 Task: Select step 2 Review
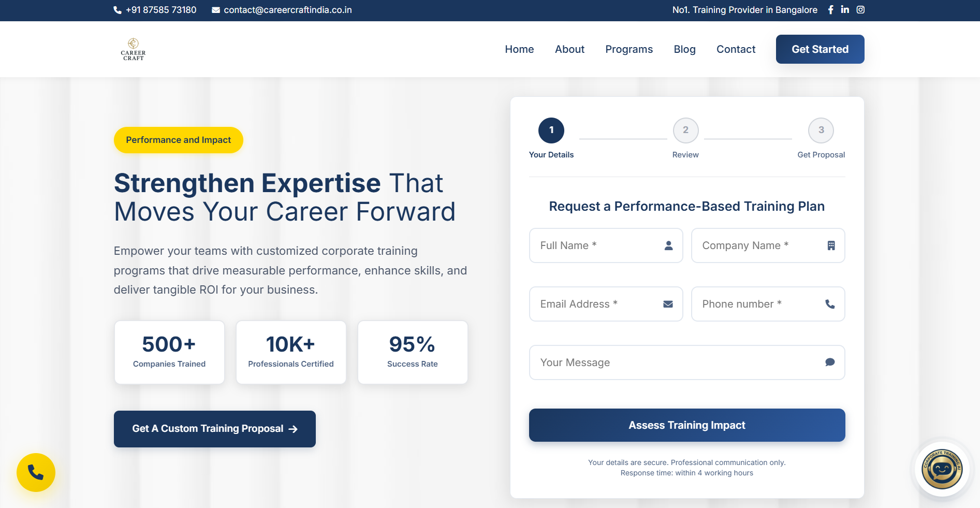[685, 130]
